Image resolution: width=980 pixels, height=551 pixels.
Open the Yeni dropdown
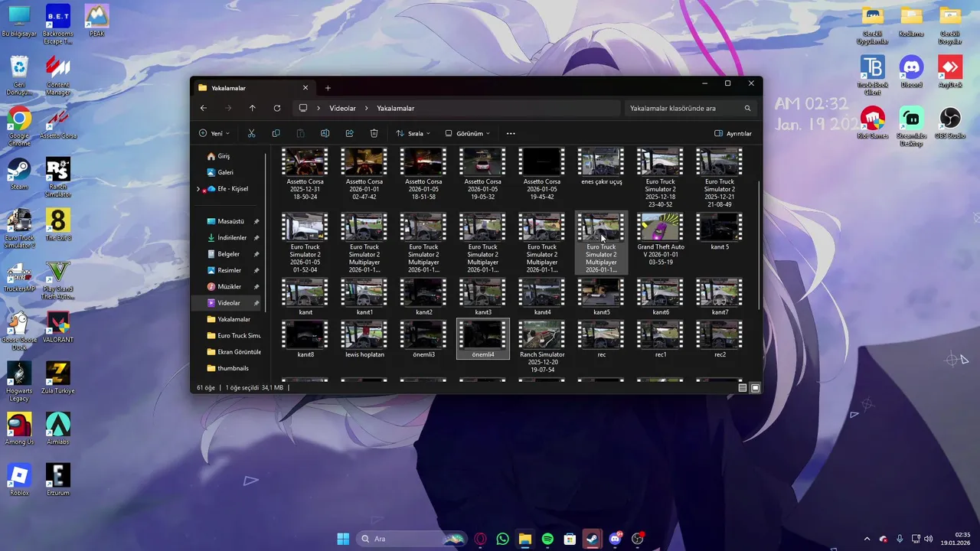(214, 133)
